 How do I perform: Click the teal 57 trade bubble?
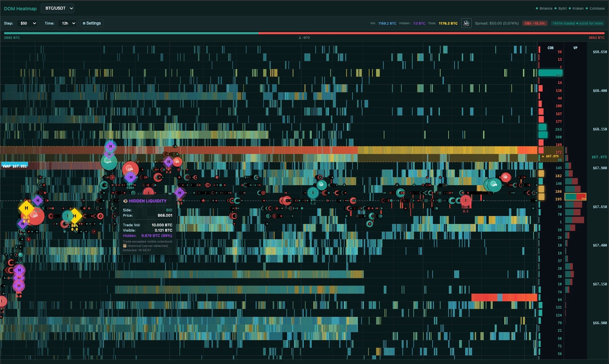[321, 185]
